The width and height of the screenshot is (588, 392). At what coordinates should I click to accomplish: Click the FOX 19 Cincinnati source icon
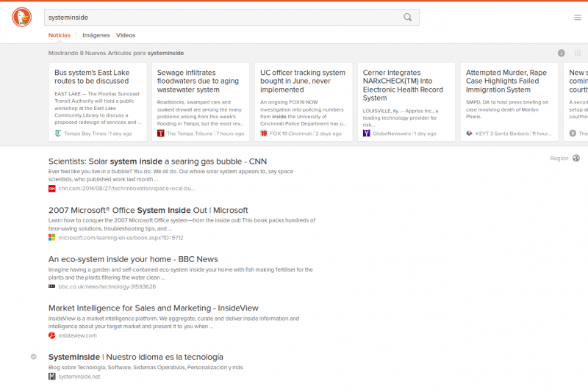click(264, 134)
